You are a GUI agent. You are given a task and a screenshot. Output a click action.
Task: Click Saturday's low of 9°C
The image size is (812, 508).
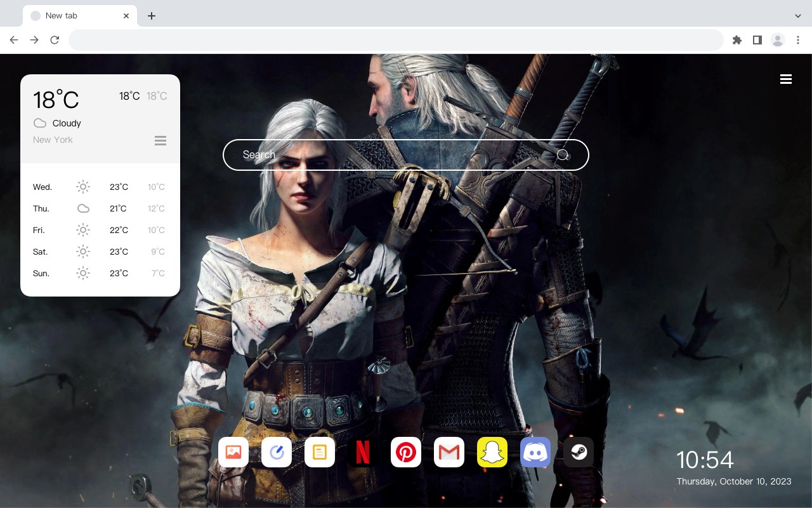pyautogui.click(x=158, y=251)
